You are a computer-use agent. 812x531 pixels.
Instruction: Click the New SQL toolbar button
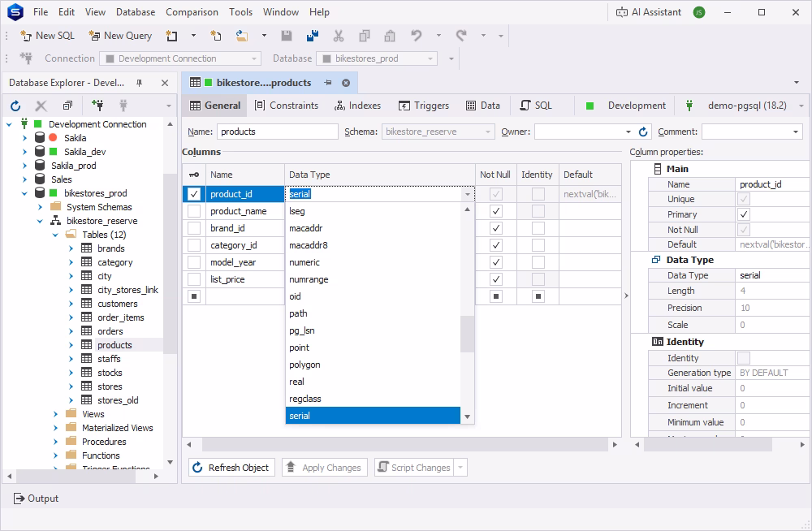tap(48, 35)
